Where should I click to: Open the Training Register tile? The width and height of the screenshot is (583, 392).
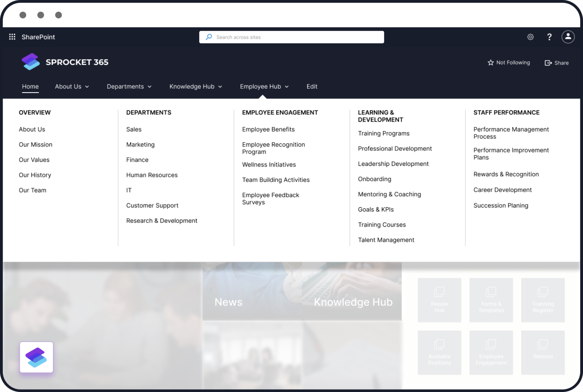click(x=543, y=300)
